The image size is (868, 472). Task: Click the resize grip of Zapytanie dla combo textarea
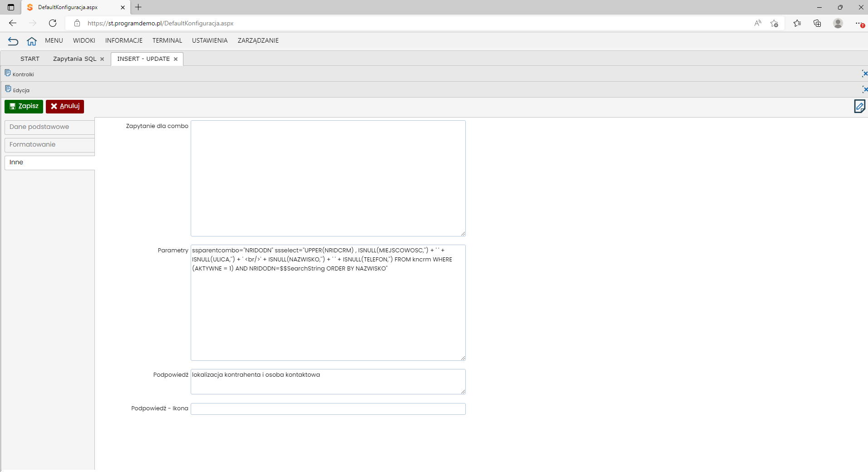tap(463, 233)
